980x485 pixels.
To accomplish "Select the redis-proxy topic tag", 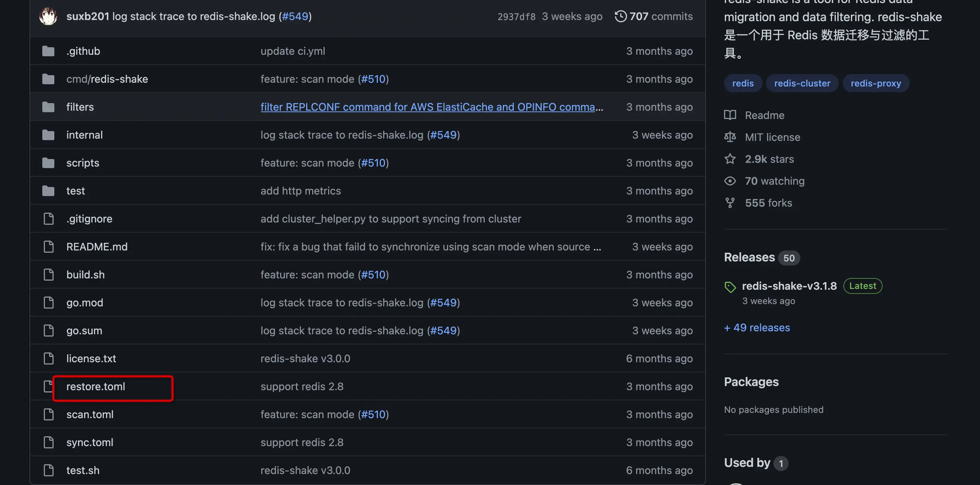I will [876, 83].
